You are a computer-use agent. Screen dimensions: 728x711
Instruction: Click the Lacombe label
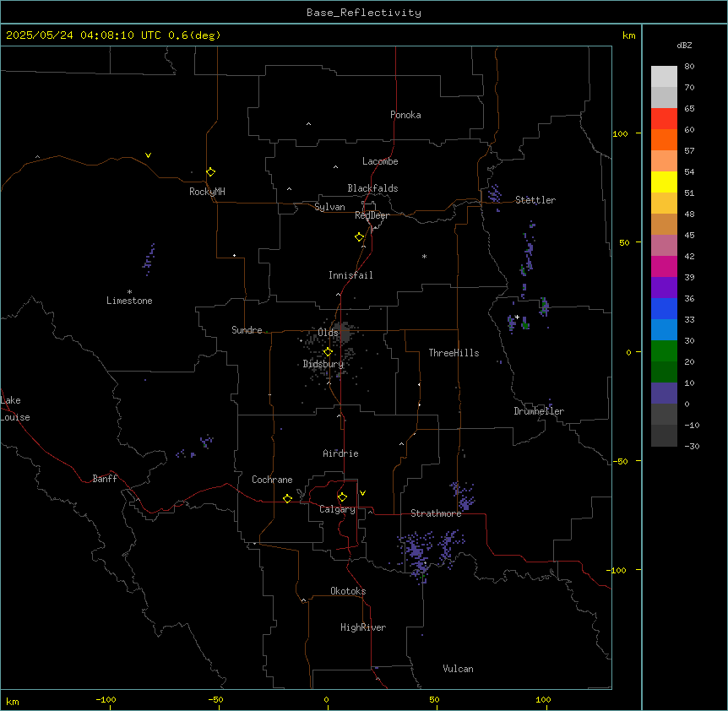[x=380, y=161]
